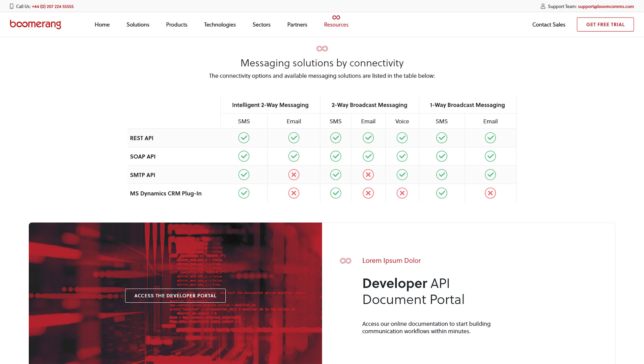Click MS Dynamics CRM Voice red cross
The image size is (644, 364).
[402, 193]
